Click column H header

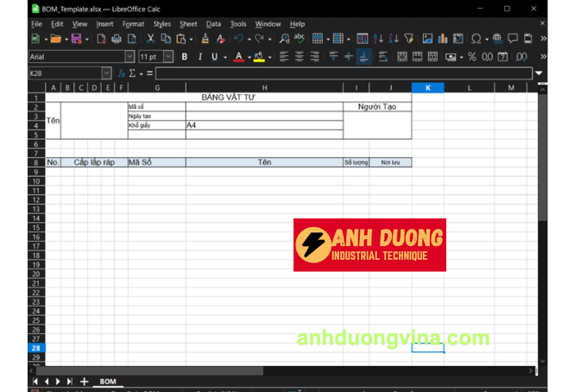point(264,88)
